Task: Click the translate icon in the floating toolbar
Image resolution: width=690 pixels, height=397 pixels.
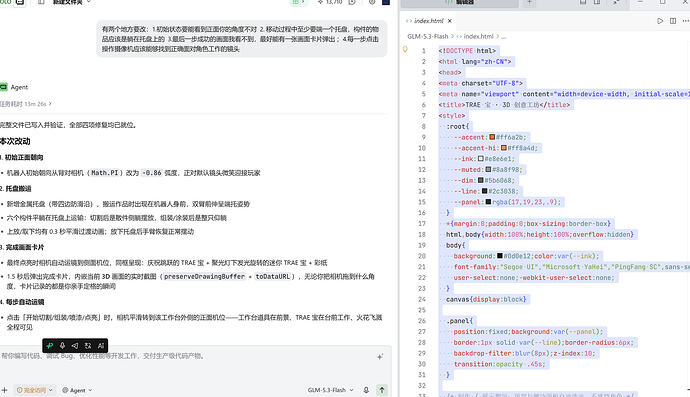Action: click(x=88, y=346)
